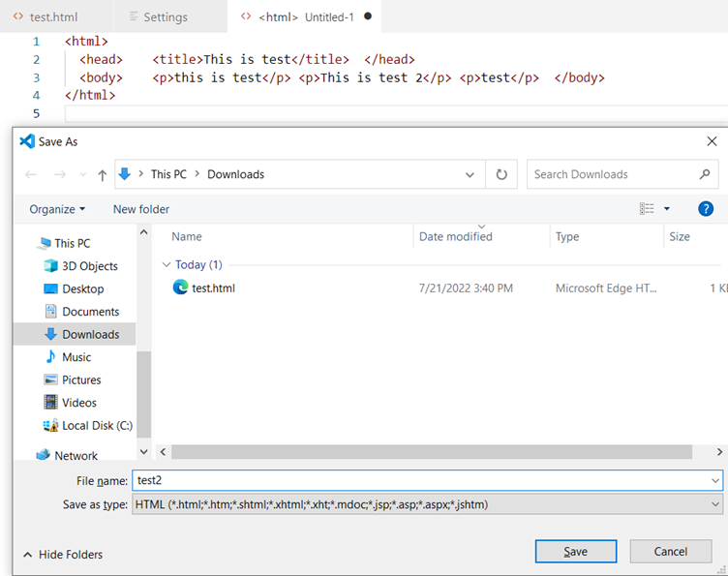Sort files by Date modified column
Screen dimensions: 728x576
coord(455,237)
